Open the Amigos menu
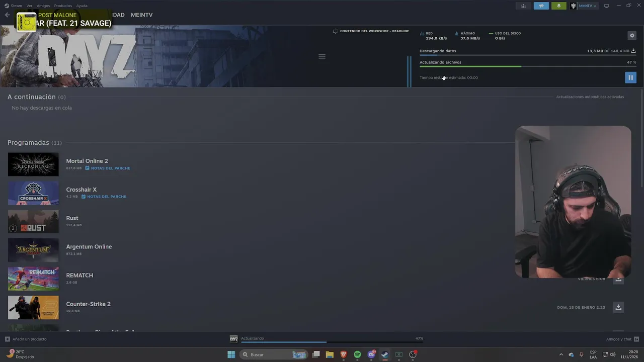Screen dimensions: 644x362 tap(43, 6)
